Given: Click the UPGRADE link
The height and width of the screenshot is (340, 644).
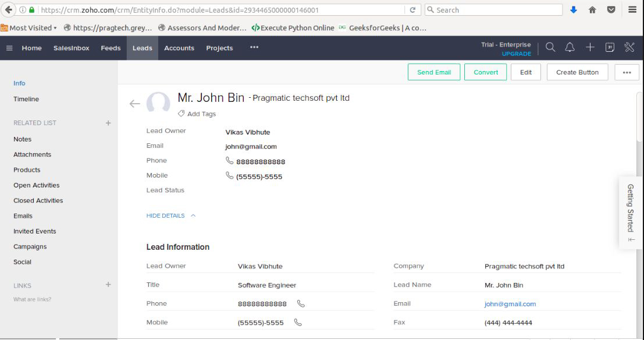Looking at the screenshot, I should [516, 54].
